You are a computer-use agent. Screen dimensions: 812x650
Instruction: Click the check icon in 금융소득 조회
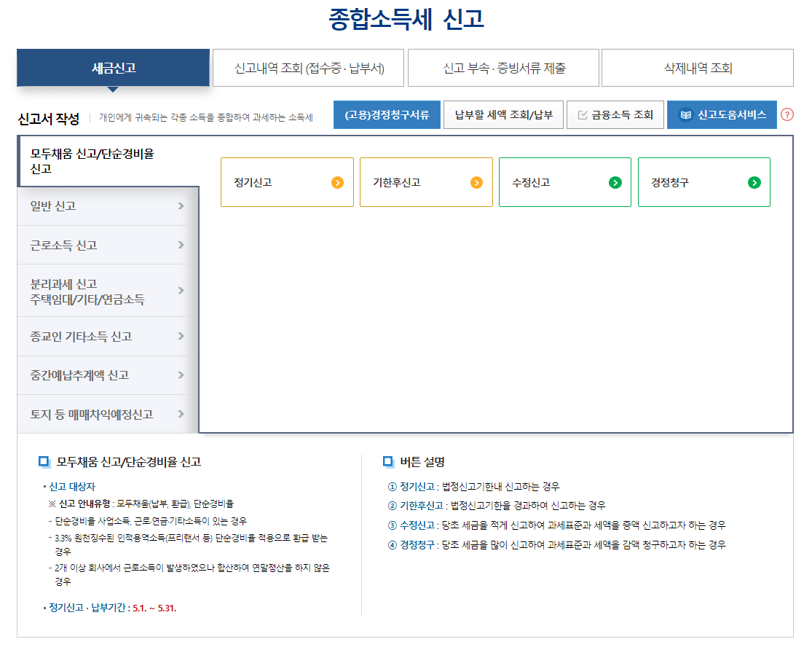click(x=583, y=115)
